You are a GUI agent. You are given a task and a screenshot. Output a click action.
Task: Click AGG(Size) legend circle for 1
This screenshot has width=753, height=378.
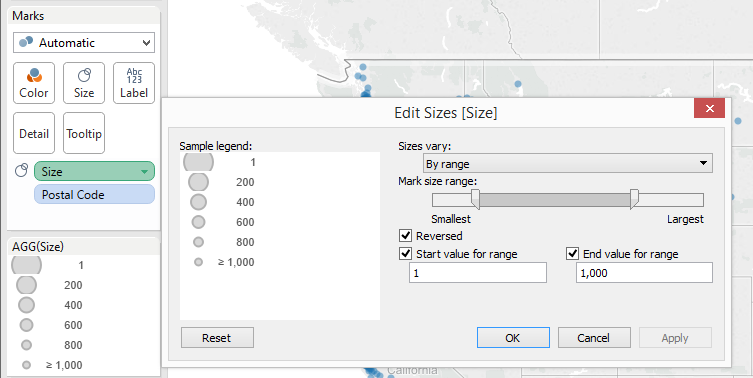click(26, 265)
